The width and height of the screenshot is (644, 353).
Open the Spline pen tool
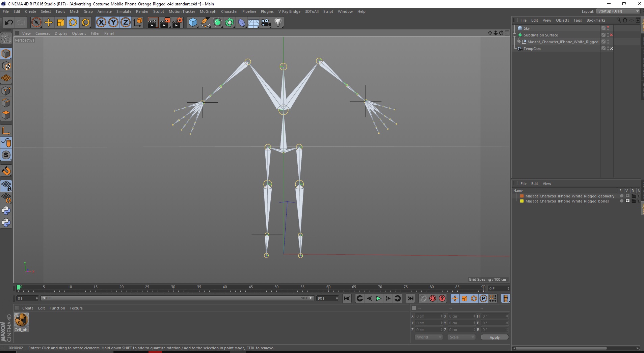[205, 23]
